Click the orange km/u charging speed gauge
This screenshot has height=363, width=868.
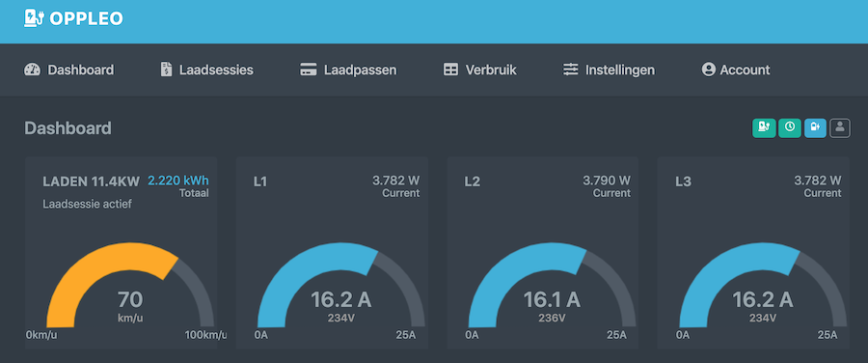pos(130,285)
